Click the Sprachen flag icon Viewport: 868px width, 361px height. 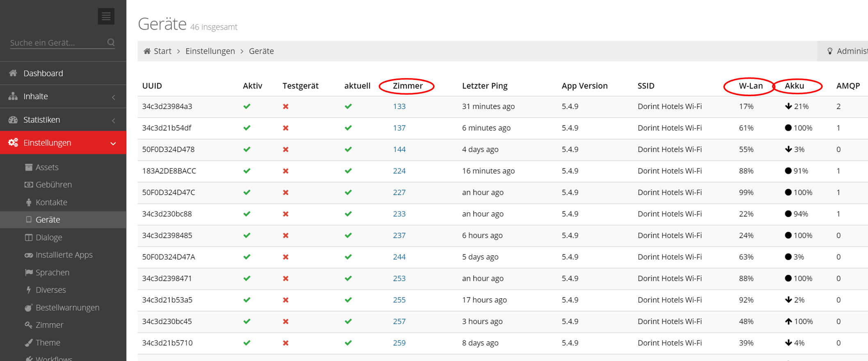[28, 272]
